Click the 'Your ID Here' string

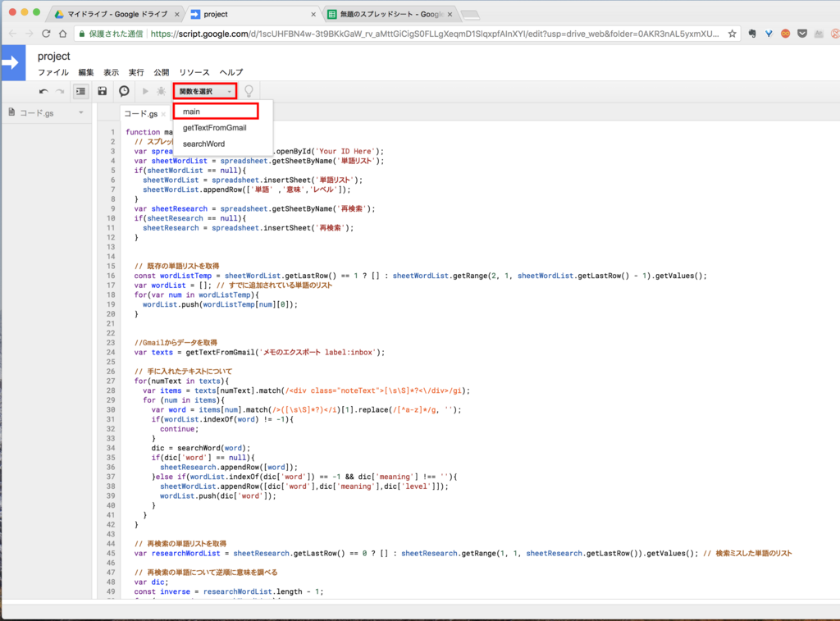pos(344,151)
